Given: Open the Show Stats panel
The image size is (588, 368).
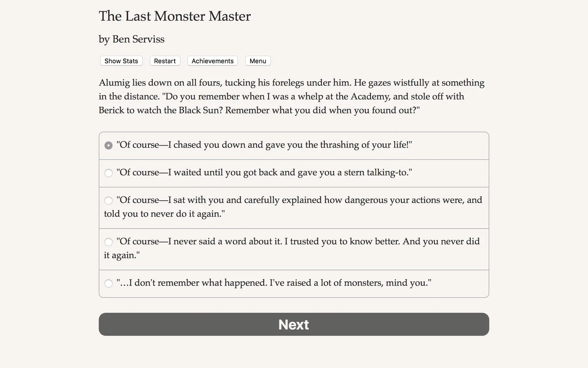Looking at the screenshot, I should pyautogui.click(x=121, y=61).
